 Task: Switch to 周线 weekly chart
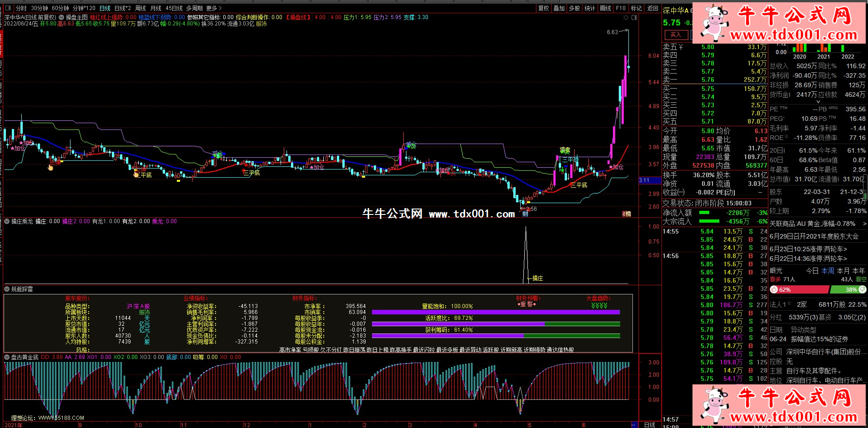click(140, 8)
